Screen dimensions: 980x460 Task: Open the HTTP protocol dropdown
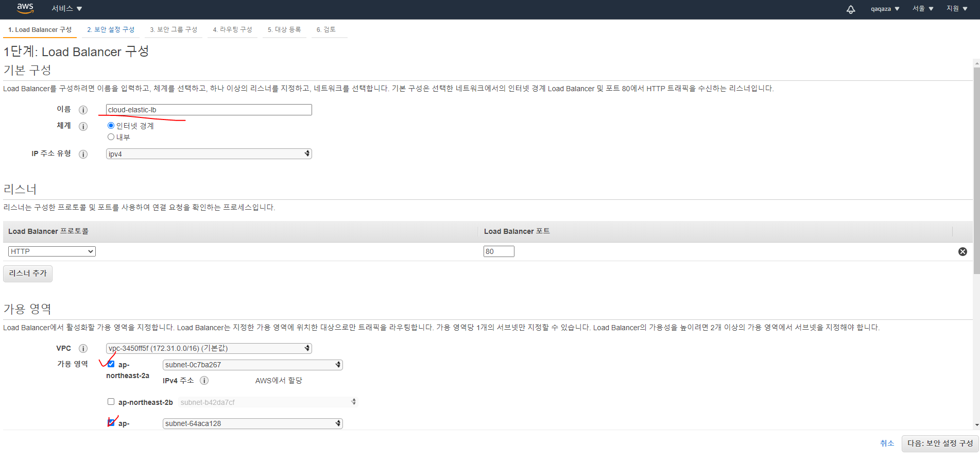point(52,251)
